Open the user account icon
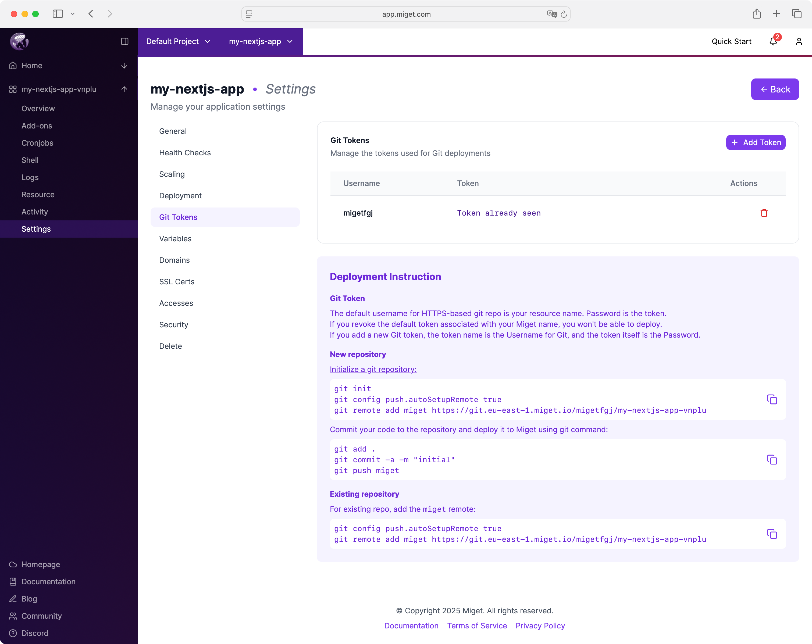 799,41
